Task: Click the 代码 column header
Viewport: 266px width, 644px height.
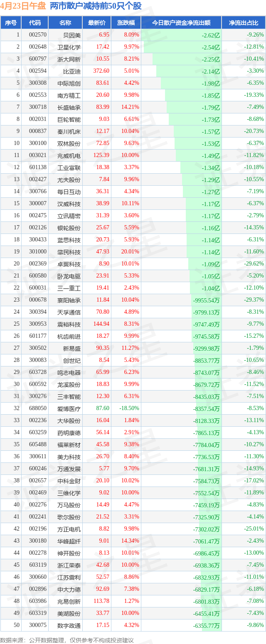Action: click(35, 23)
